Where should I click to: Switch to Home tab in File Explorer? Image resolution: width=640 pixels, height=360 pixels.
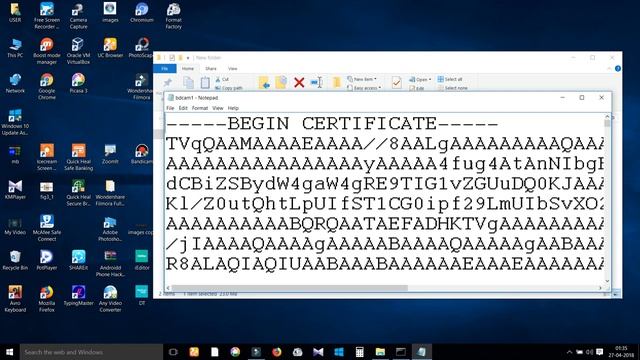[x=188, y=69]
